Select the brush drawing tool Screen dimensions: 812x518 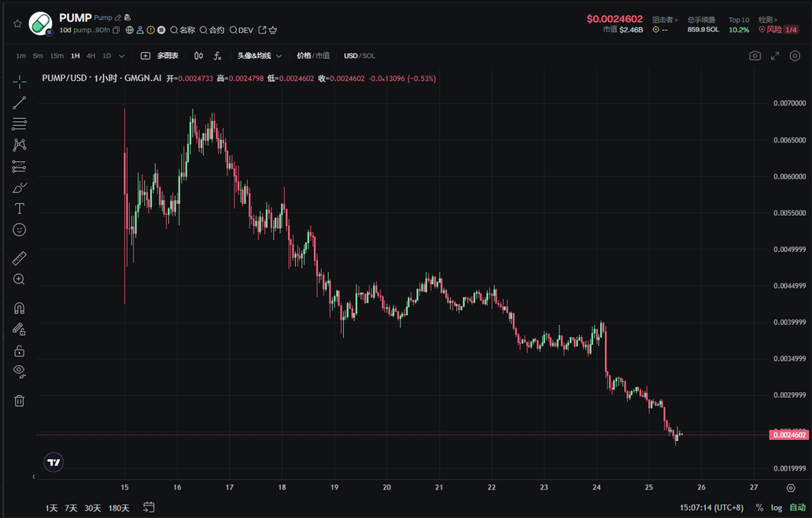(19, 187)
